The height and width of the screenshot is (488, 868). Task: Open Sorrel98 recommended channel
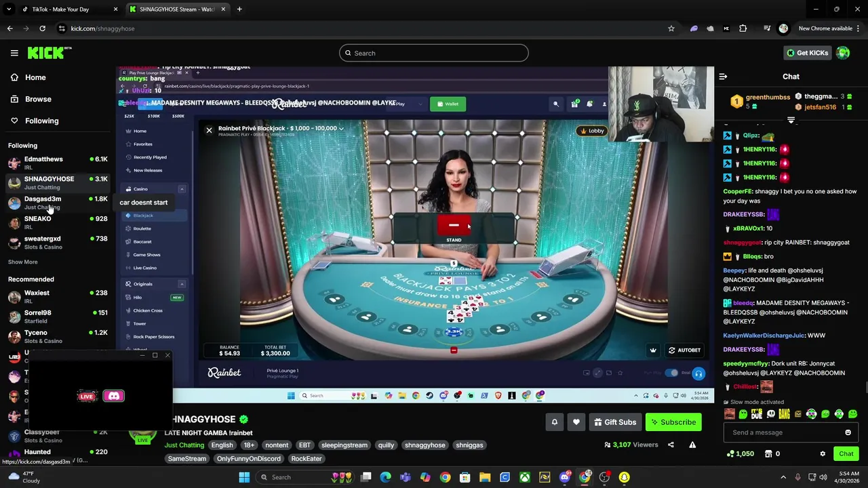[x=58, y=317]
